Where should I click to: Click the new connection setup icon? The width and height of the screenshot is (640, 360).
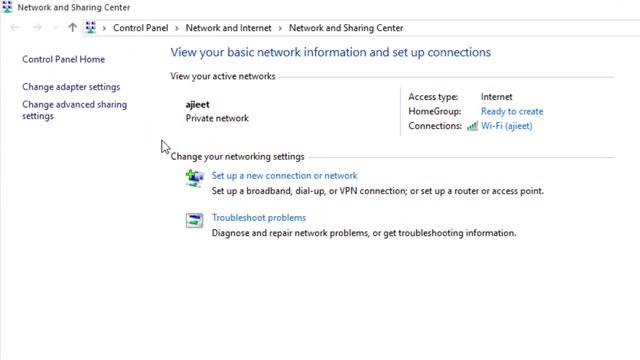194,178
